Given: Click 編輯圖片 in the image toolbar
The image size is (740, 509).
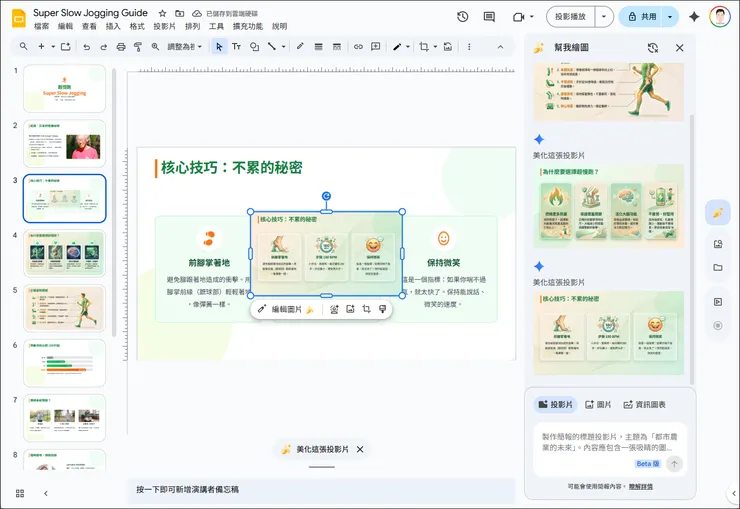Looking at the screenshot, I should (286, 309).
